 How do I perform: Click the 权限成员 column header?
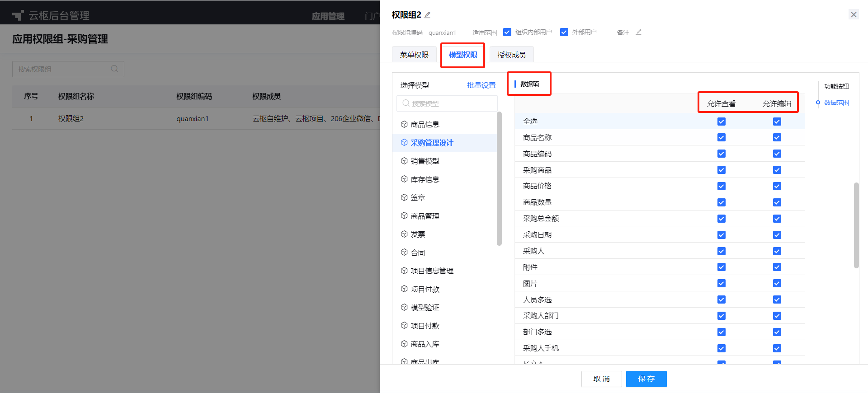tap(266, 96)
